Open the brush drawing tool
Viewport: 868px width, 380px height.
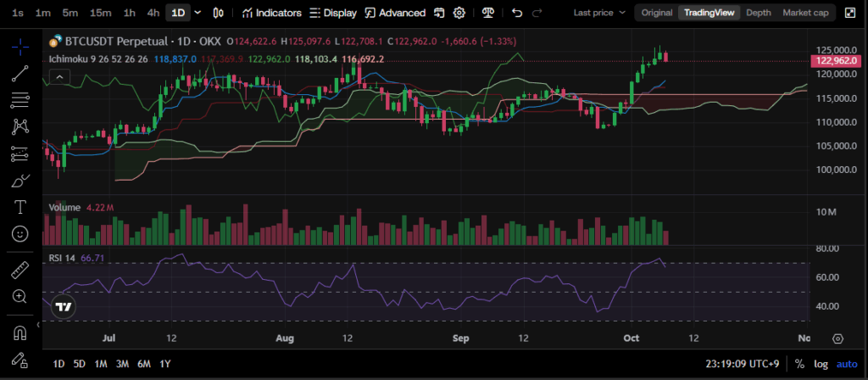click(19, 180)
